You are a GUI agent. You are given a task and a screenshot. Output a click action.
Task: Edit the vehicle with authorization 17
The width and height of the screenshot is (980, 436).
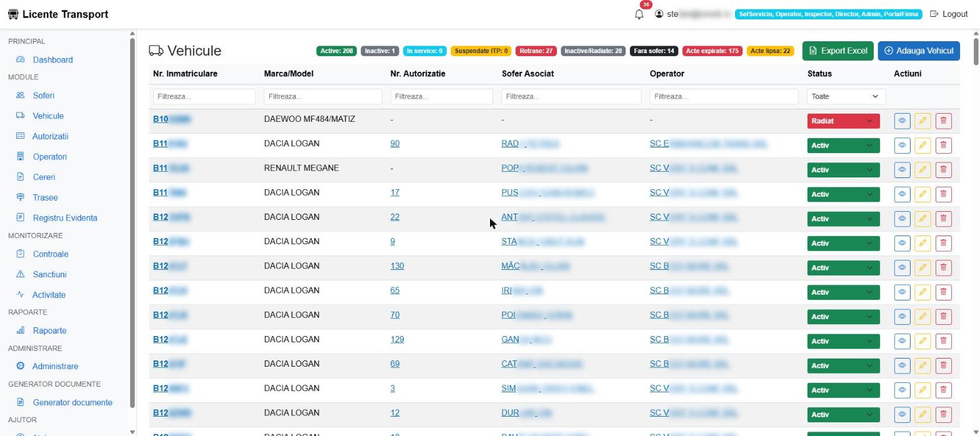click(922, 194)
